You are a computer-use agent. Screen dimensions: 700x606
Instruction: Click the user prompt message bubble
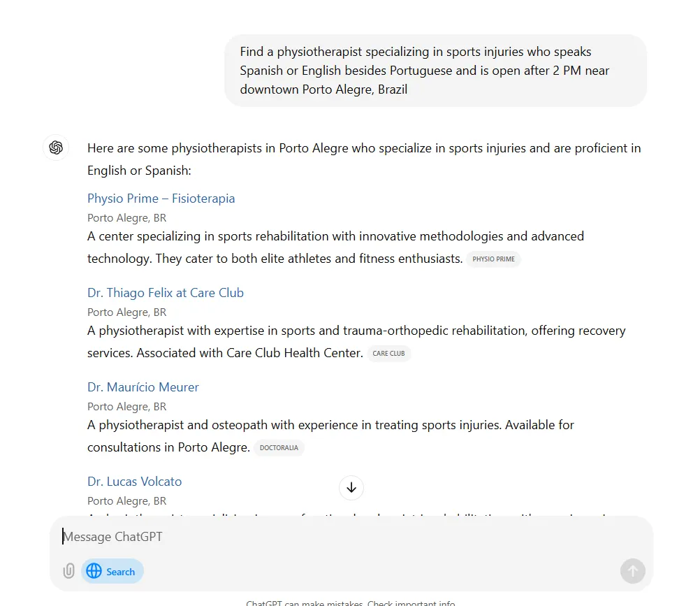(435, 71)
